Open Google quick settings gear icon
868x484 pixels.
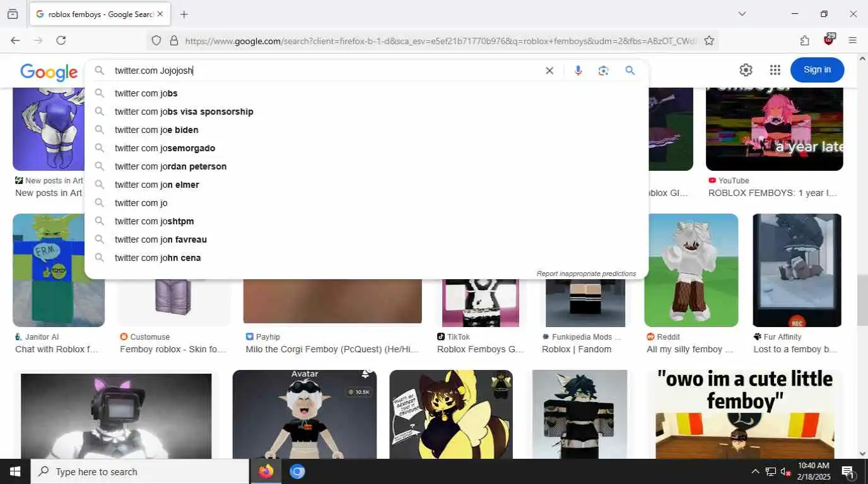point(746,70)
